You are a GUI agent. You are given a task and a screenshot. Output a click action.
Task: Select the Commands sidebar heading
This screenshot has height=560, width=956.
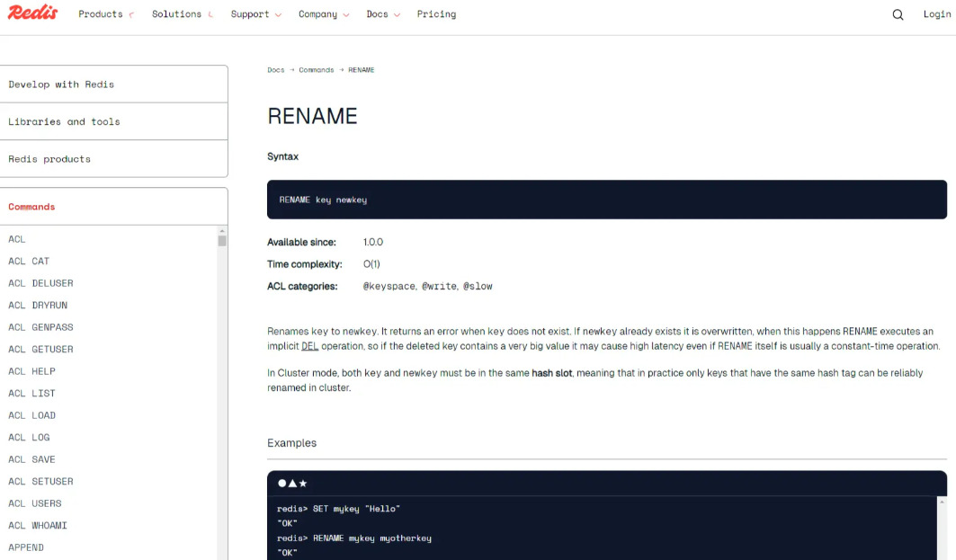pos(31,207)
